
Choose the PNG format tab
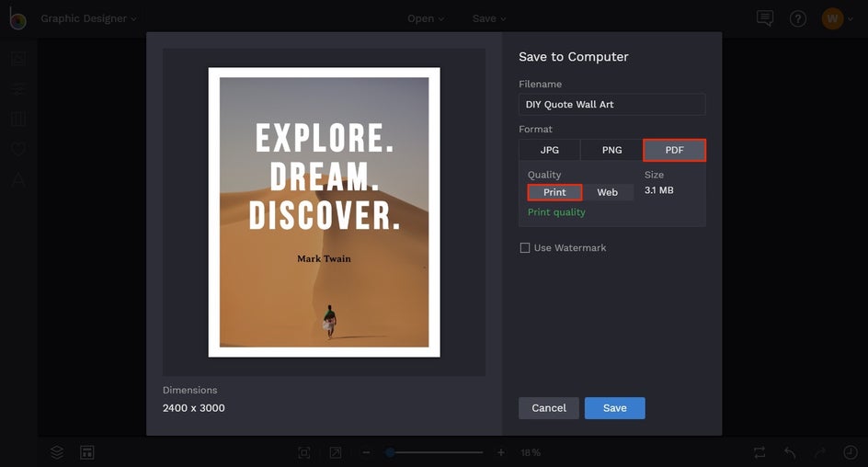(x=611, y=150)
